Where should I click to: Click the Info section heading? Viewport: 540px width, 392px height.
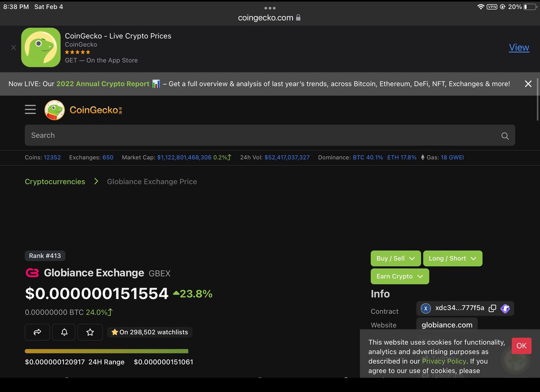[x=380, y=294]
